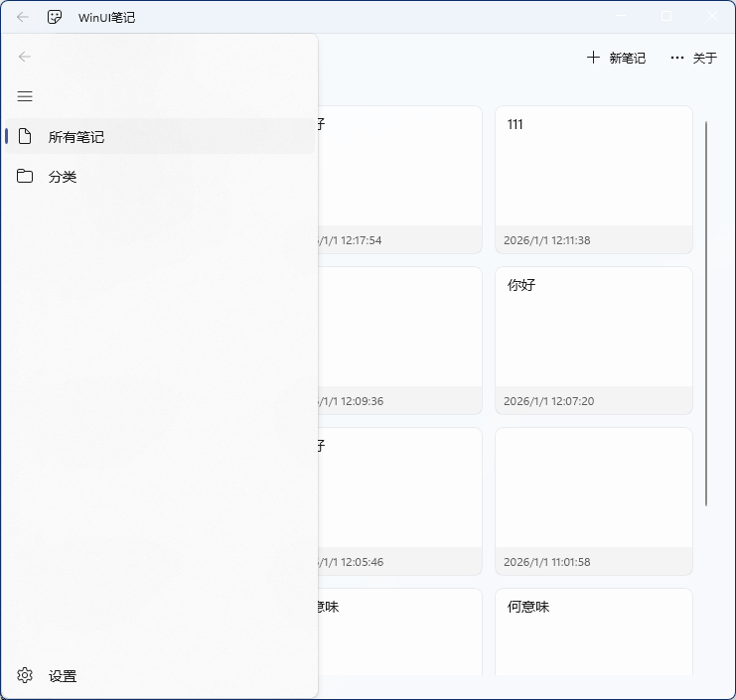Open the blank note dated 11:01:58

click(593, 487)
